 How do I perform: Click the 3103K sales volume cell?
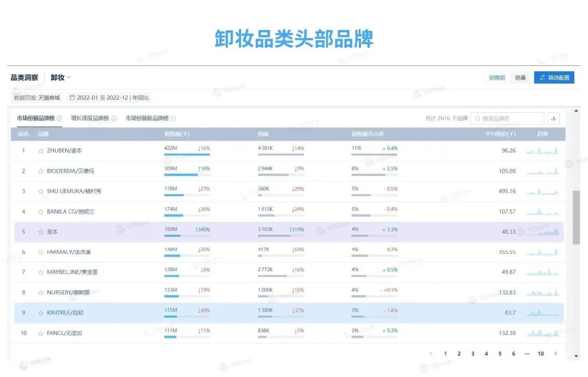[265, 229]
